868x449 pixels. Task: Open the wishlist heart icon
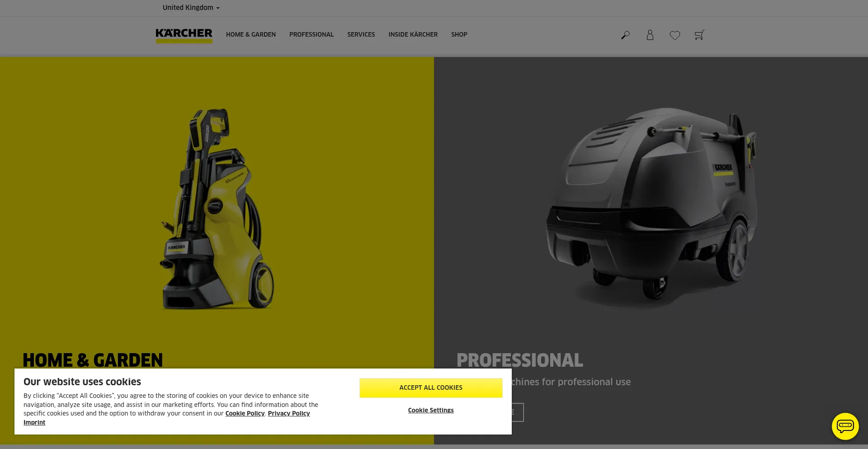tap(675, 35)
